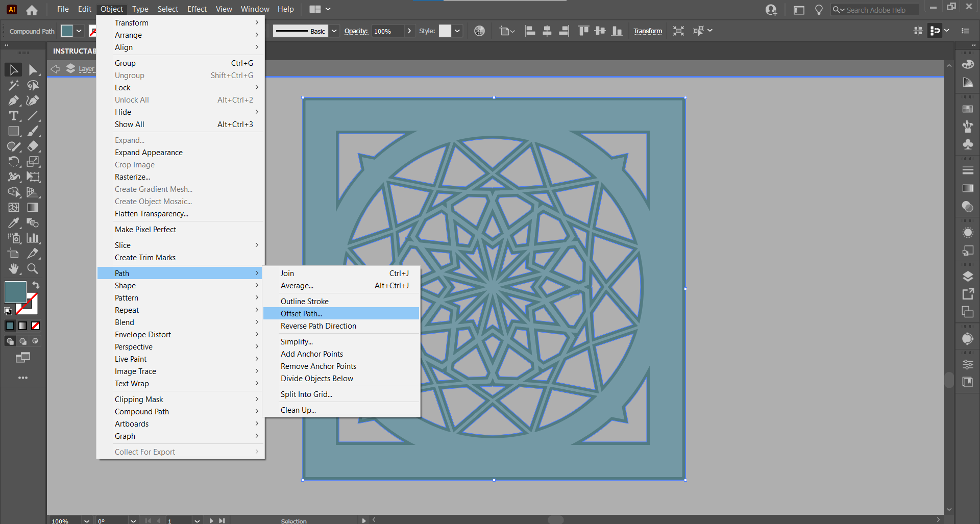
Task: Click the Recolor Artwork icon
Action: tap(479, 31)
